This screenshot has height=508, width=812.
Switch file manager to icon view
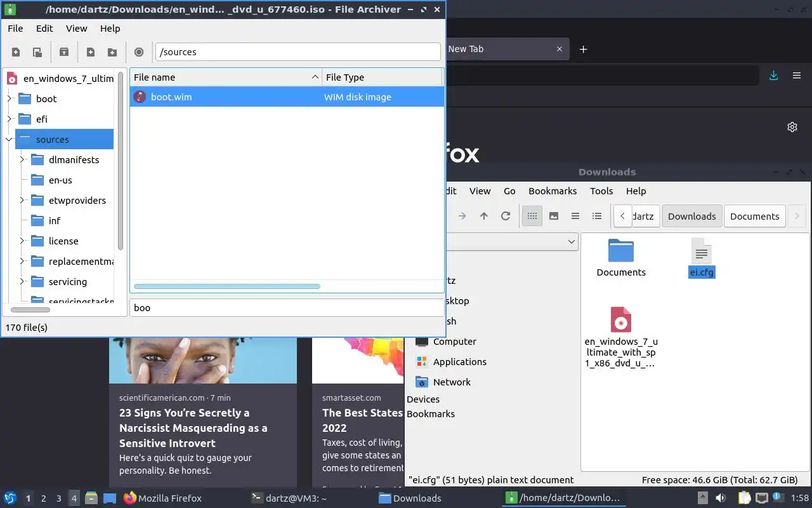[532, 216]
